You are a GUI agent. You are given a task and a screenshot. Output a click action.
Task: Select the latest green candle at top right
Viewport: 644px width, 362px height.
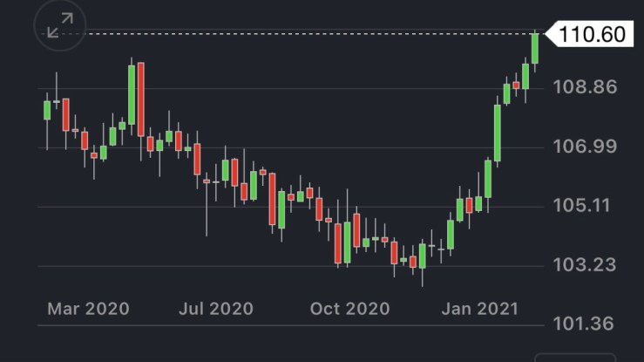[x=535, y=47]
